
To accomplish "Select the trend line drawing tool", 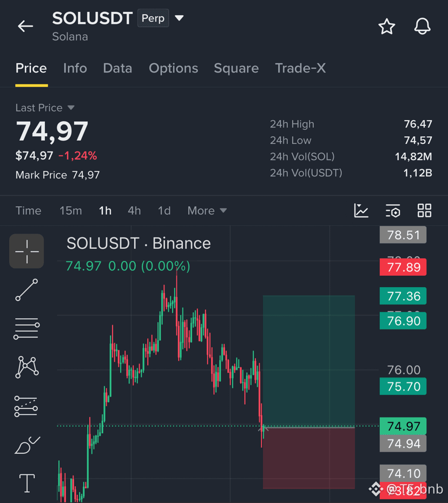I will [x=27, y=290].
